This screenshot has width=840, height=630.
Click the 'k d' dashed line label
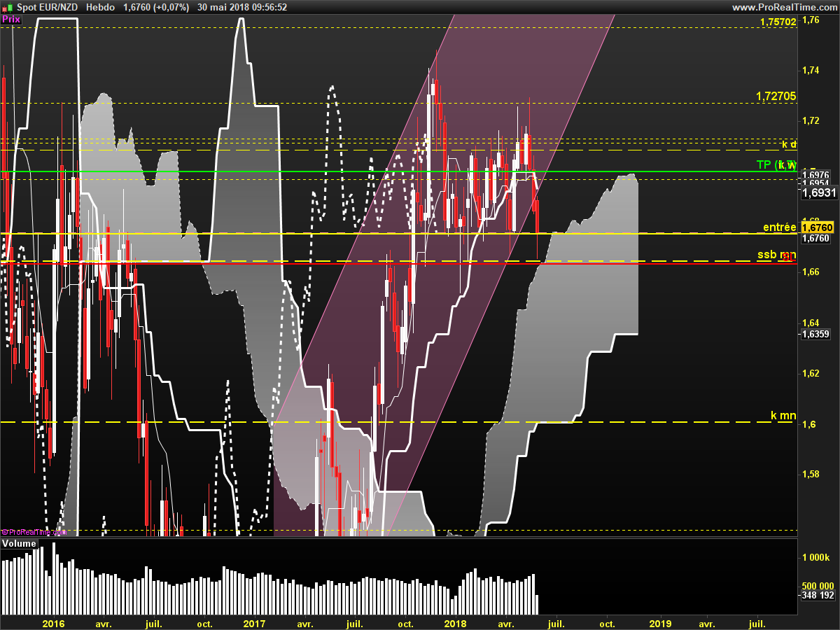[x=789, y=144]
